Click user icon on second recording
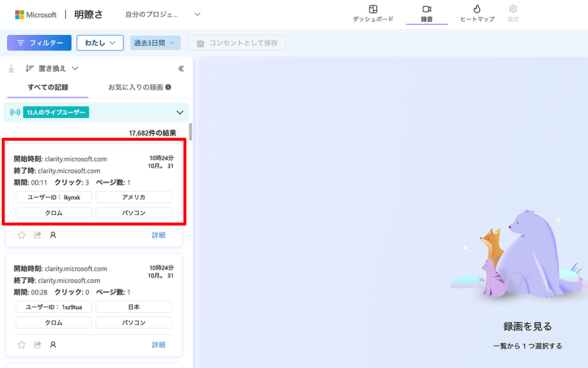 coord(53,344)
